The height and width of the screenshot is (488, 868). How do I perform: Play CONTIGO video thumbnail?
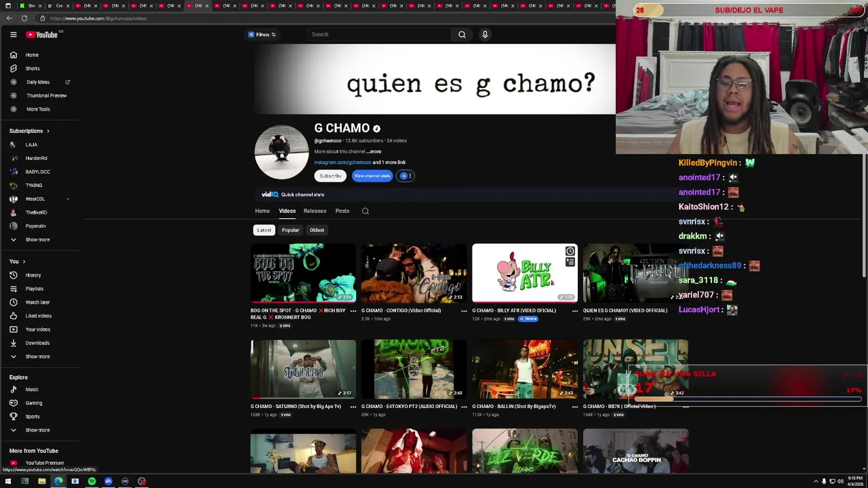tap(414, 273)
